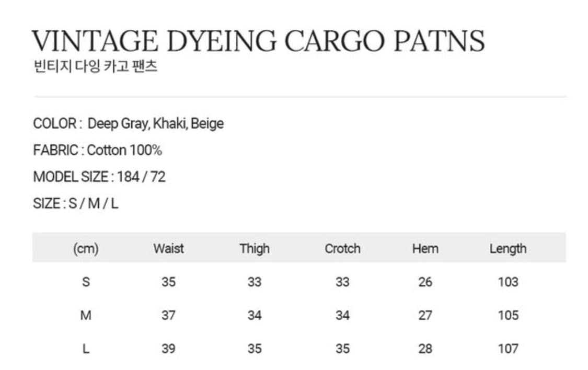Click the L size row label

tap(86, 349)
